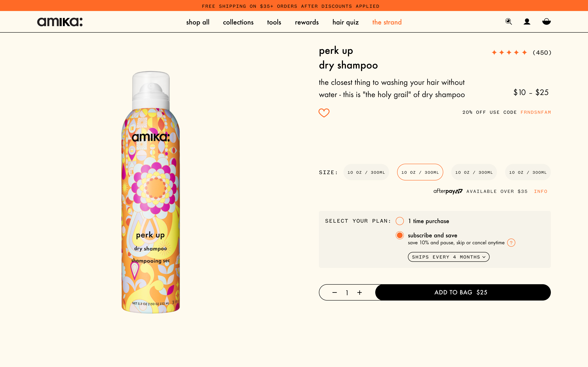Increase quantity with the plus icon

pos(360,293)
